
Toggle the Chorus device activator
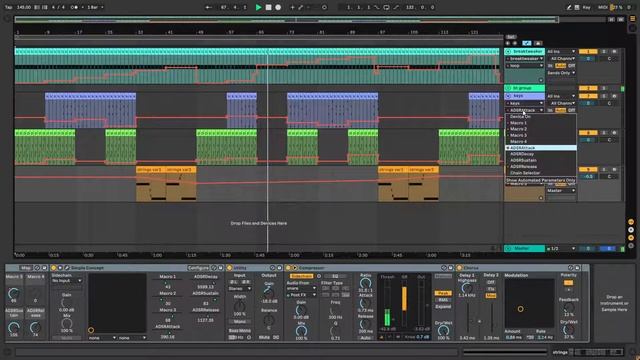(460, 268)
